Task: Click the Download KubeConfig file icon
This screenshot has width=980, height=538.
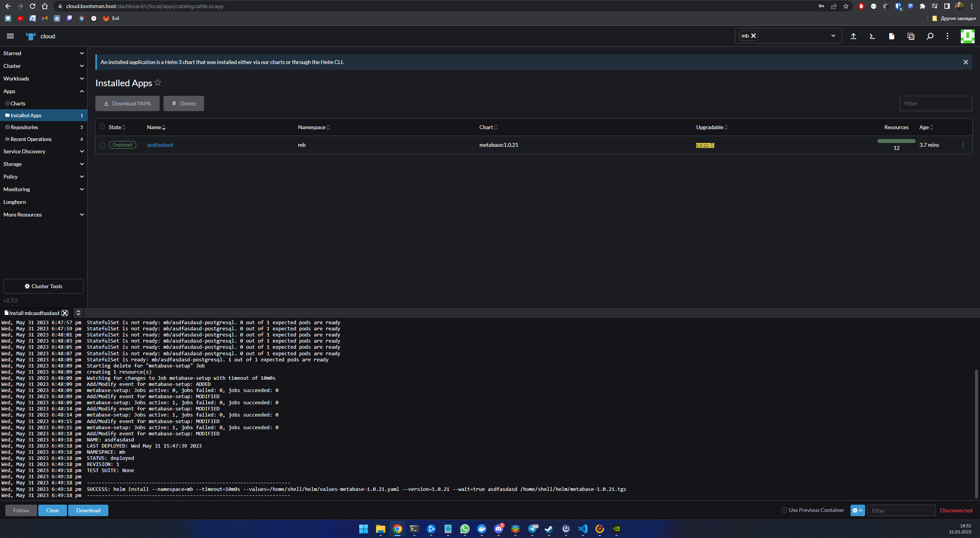Action: 892,36
